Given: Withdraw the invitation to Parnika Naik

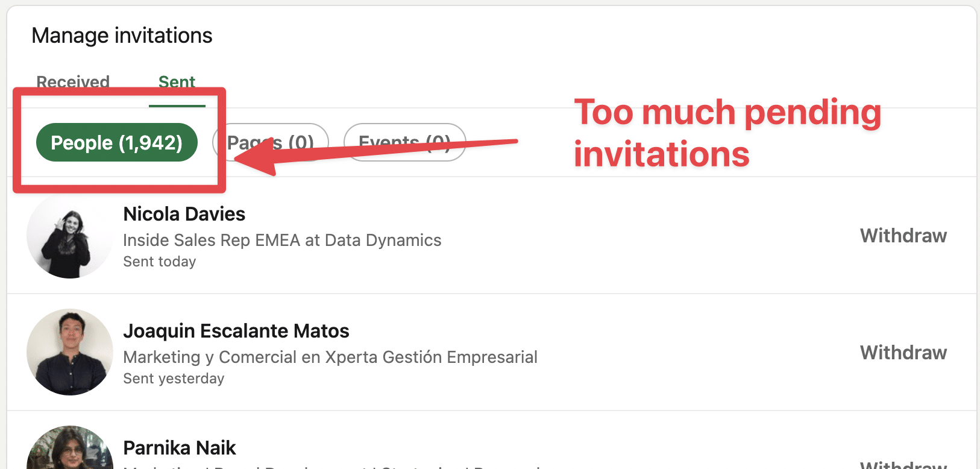Looking at the screenshot, I should tap(903, 464).
